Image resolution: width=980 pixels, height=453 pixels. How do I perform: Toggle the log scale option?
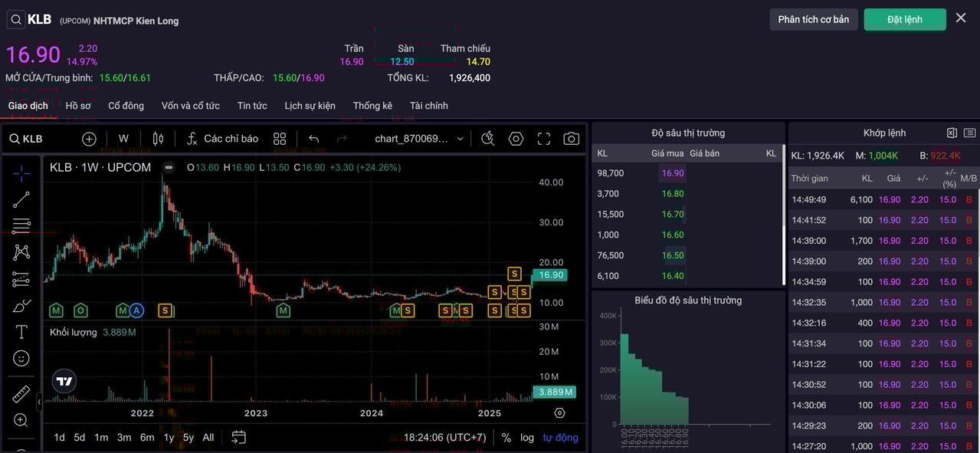pos(527,438)
